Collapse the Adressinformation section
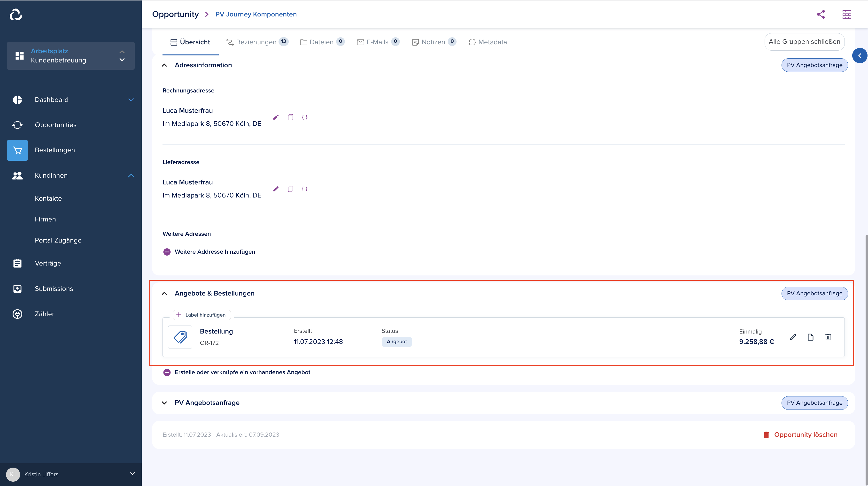This screenshot has height=486, width=868. coord(165,65)
